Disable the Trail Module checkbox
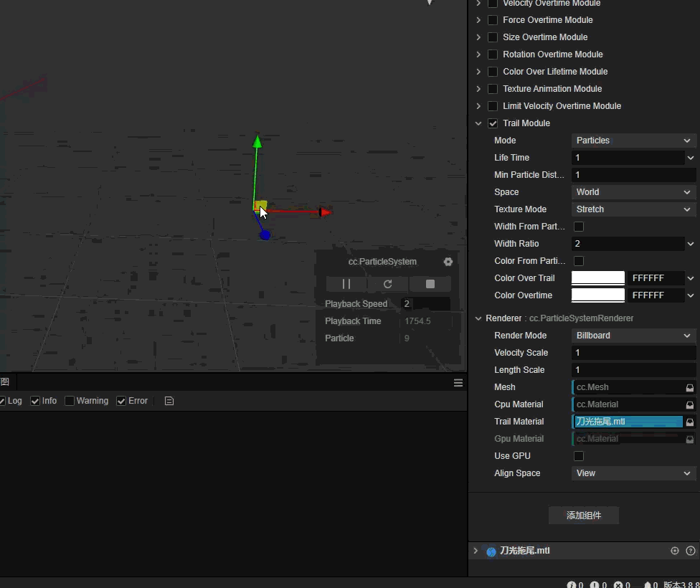 coord(493,123)
